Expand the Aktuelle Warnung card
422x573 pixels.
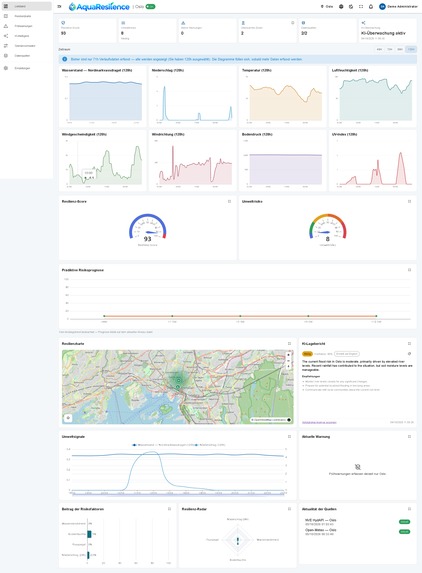[410, 436]
